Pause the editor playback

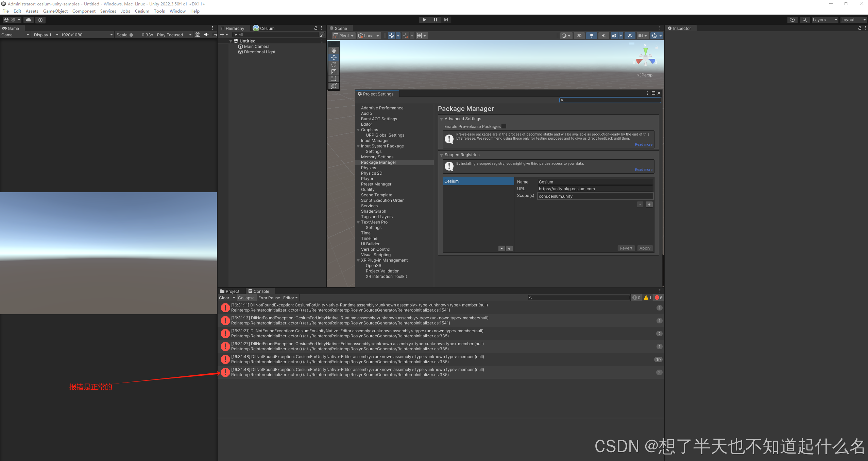435,20
